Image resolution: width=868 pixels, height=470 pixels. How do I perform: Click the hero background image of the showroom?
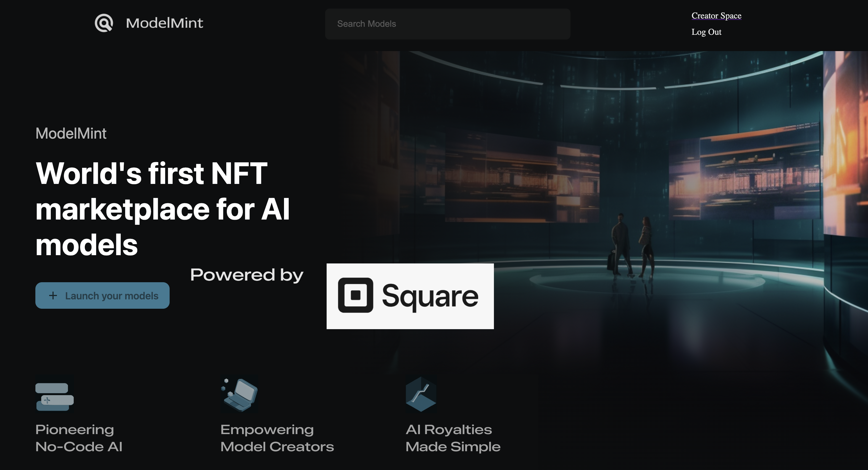click(640, 135)
